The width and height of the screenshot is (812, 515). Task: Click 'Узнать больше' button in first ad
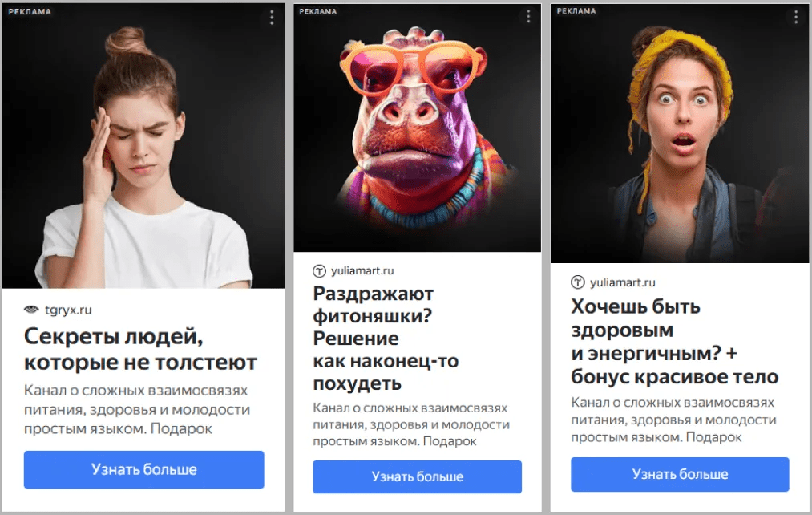[144, 469]
